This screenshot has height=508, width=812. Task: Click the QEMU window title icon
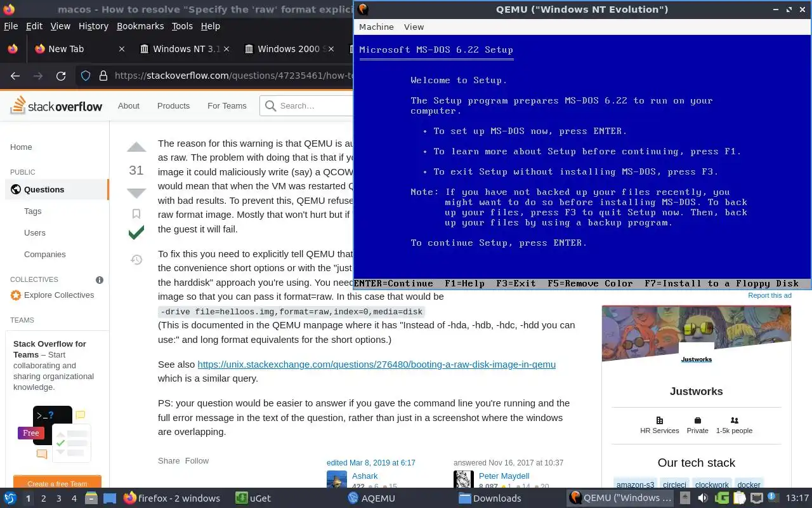362,9
